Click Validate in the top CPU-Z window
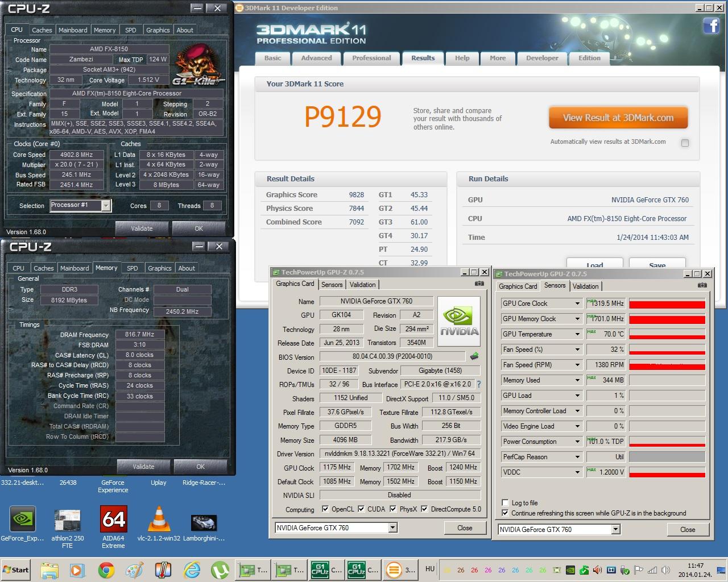Image resolution: width=728 pixels, height=582 pixels. 142,228
